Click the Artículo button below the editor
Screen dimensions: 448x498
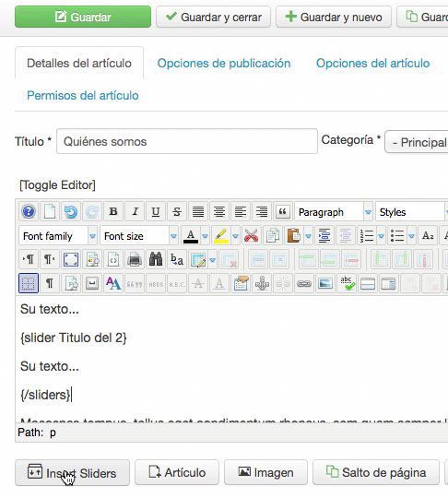click(177, 472)
